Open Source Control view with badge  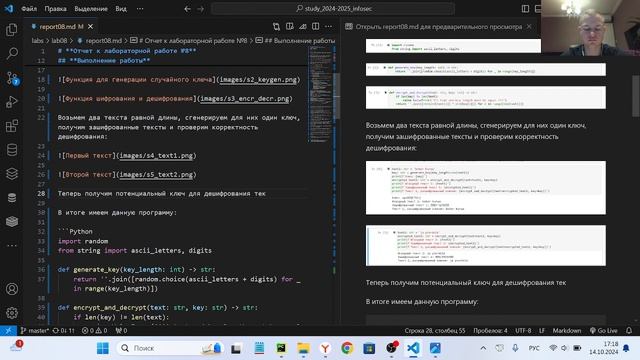pyautogui.click(x=12, y=78)
